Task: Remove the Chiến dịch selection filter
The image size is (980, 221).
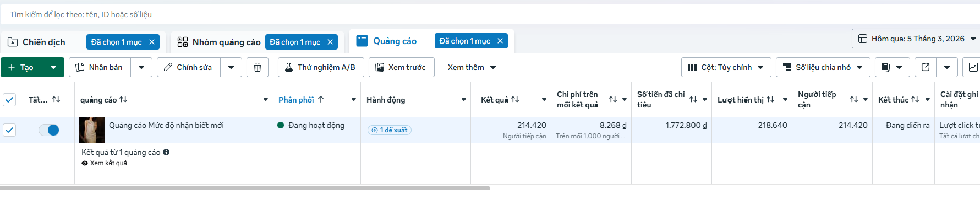Action: (152, 42)
